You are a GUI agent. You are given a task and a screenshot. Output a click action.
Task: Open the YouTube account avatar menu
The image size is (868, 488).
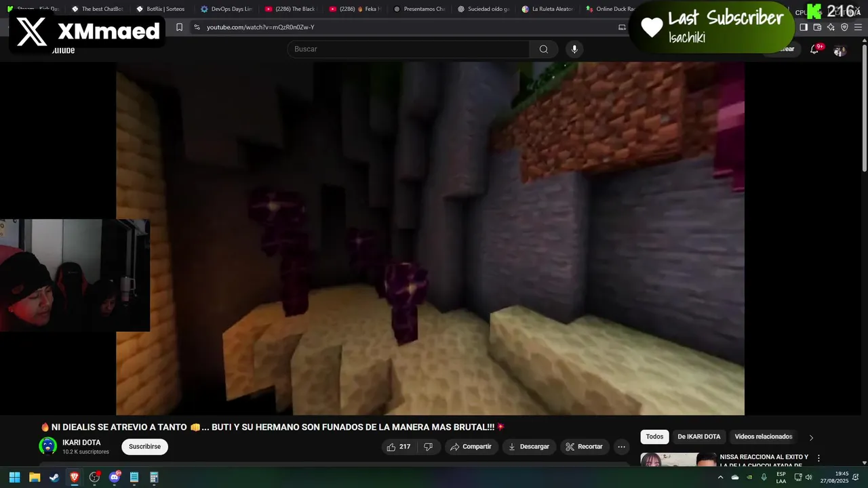click(840, 50)
